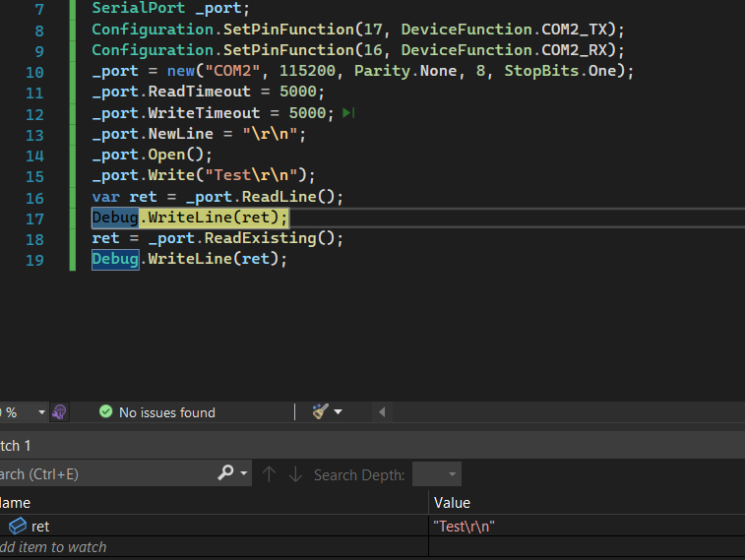Image resolution: width=745 pixels, height=560 pixels.
Task: Click the Run to Click green arrow glyph
Action: (348, 113)
